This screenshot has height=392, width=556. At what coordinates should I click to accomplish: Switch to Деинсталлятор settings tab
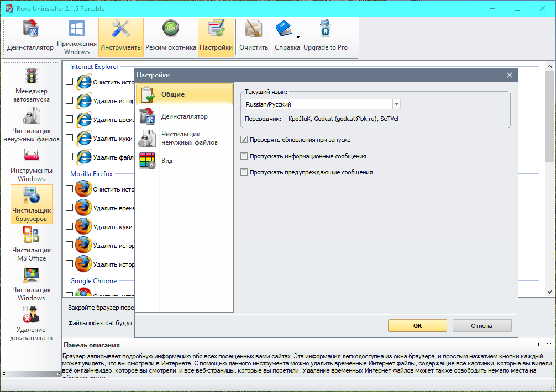pos(184,116)
